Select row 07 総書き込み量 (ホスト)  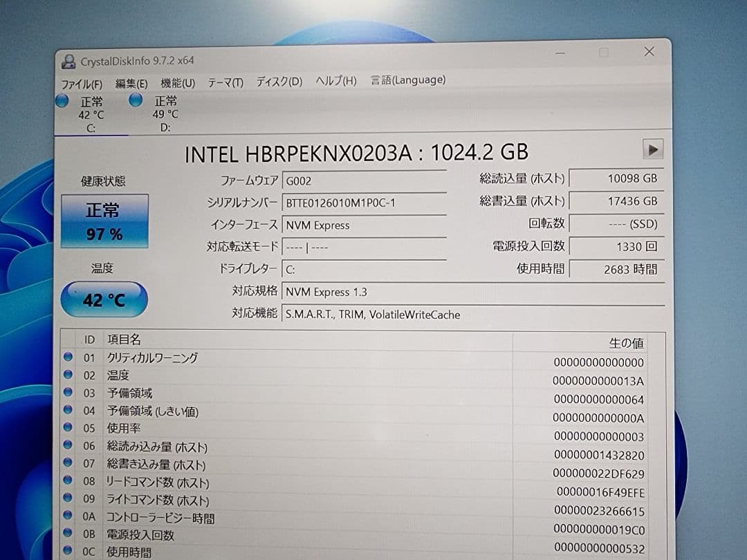pyautogui.click(x=353, y=467)
